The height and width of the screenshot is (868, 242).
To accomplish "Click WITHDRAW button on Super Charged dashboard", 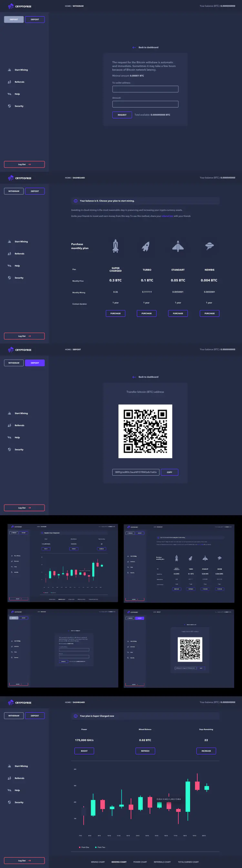I will click(14, 716).
